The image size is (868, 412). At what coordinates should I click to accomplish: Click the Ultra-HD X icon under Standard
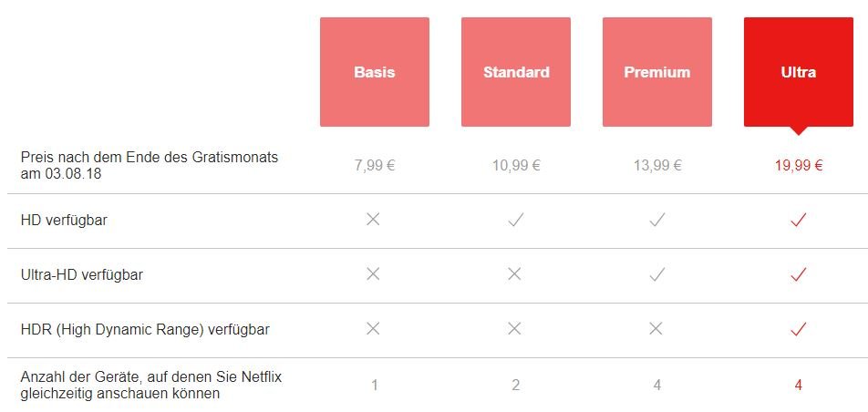coord(514,274)
